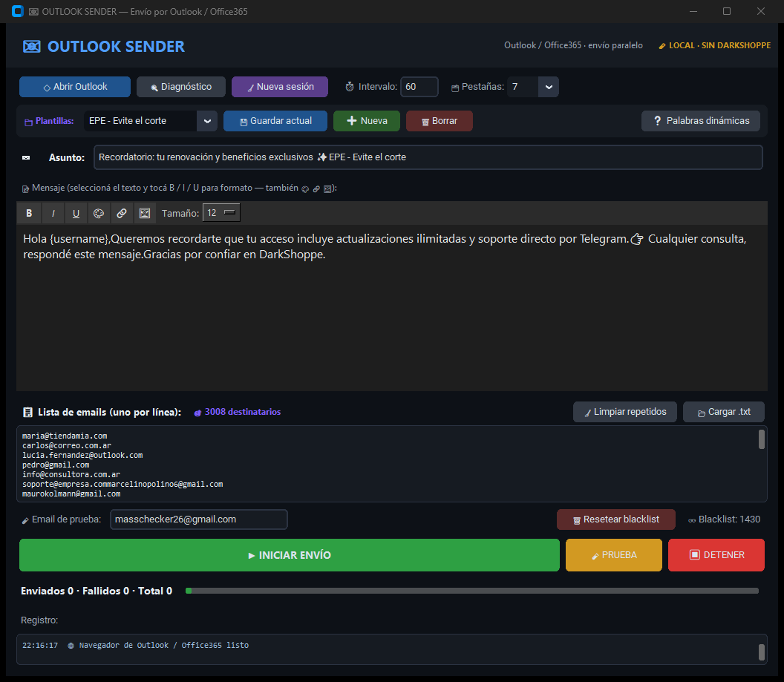Click the info@consultora.com.ar line

(x=71, y=475)
